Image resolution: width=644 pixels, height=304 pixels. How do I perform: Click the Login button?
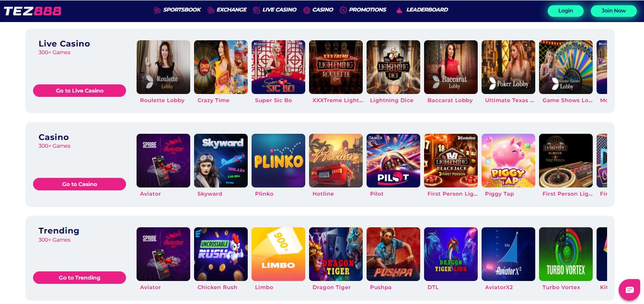(x=565, y=11)
